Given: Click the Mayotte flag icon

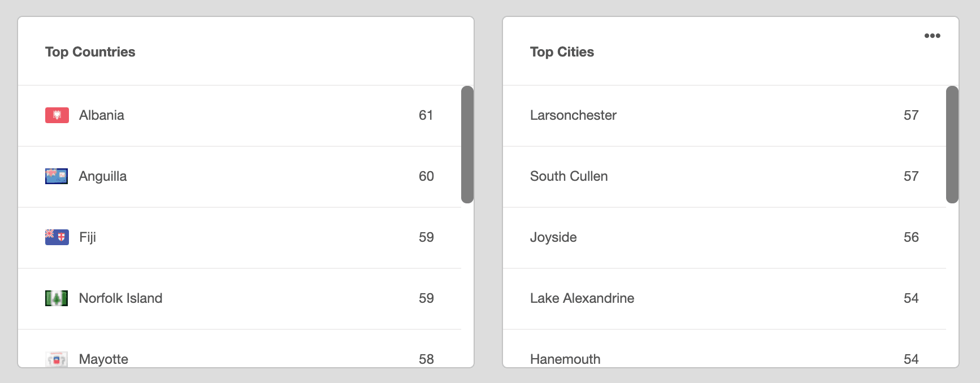Looking at the screenshot, I should [57, 359].
